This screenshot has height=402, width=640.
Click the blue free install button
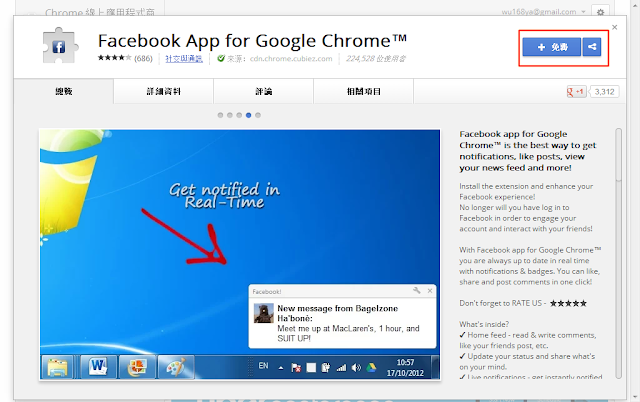[x=551, y=47]
